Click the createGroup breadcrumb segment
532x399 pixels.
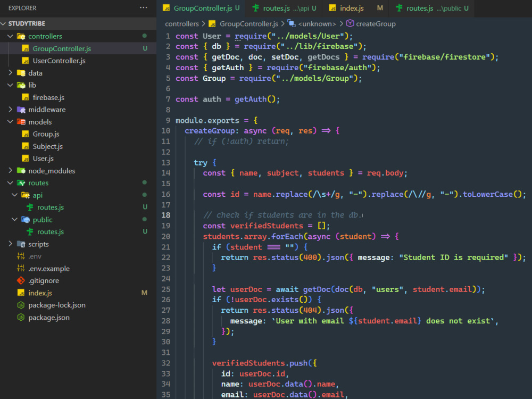376,24
